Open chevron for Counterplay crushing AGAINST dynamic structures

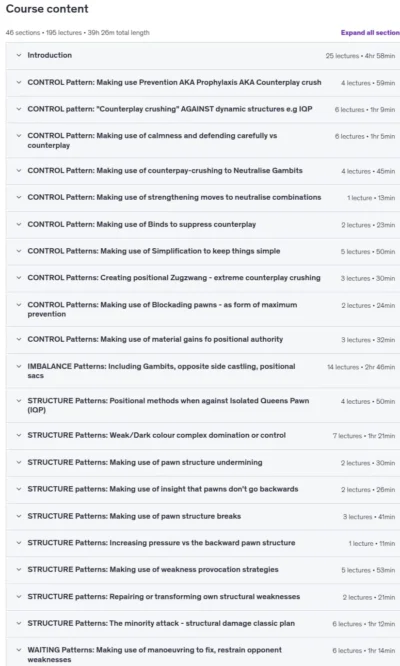tap(19, 109)
